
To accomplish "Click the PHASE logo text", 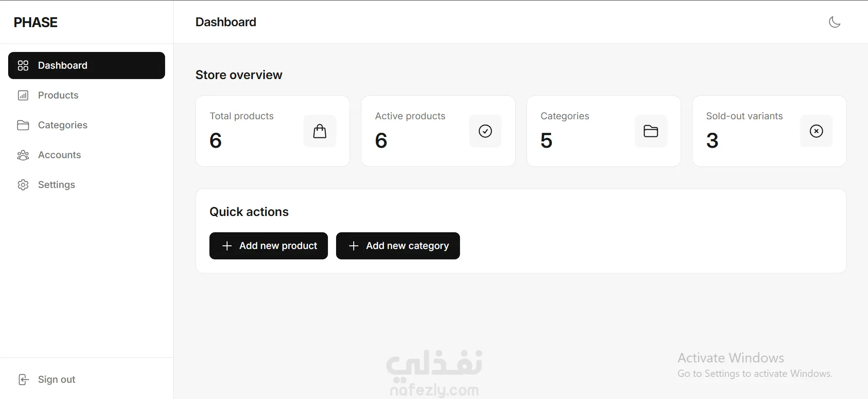I will click(x=36, y=22).
